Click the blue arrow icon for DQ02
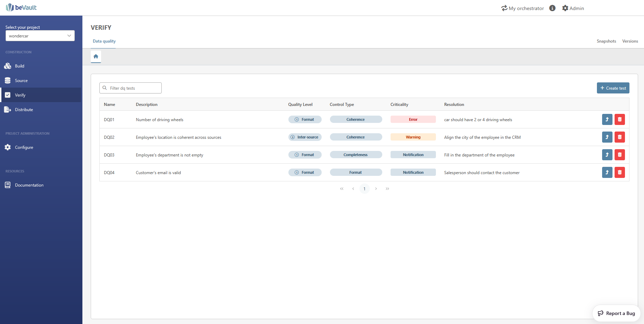 [x=607, y=137]
